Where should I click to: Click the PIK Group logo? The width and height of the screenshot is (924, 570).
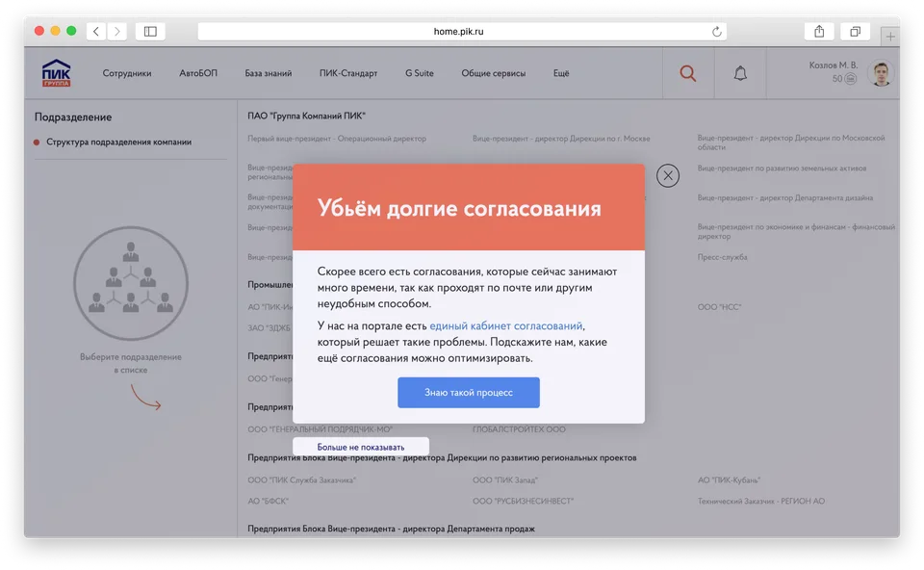coord(56,73)
